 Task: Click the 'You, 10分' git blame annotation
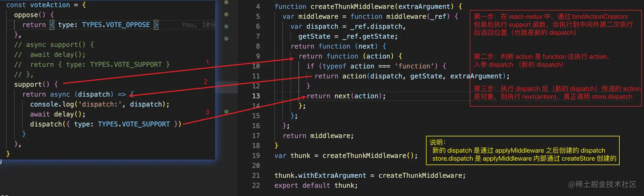click(198, 25)
